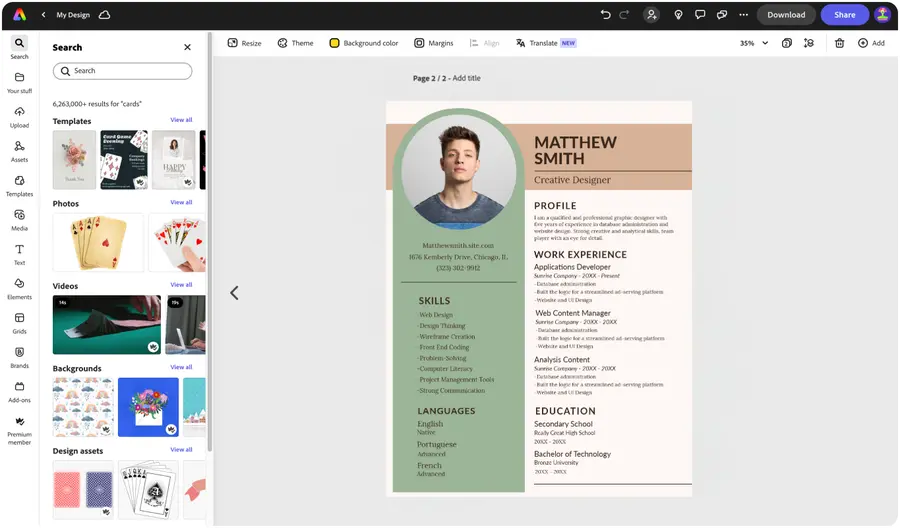Screen dimensions: 900x528
Task: Select the hand holding cards photo
Action: click(177, 242)
